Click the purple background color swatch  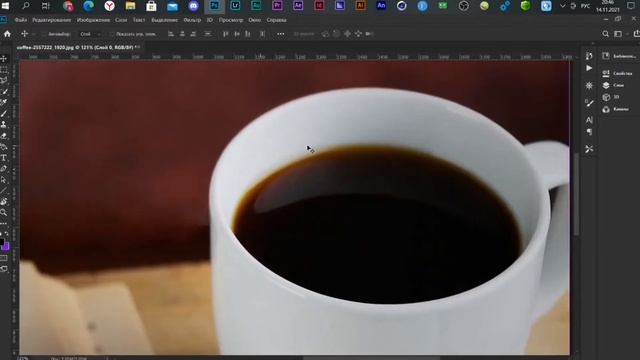[x=6, y=247]
